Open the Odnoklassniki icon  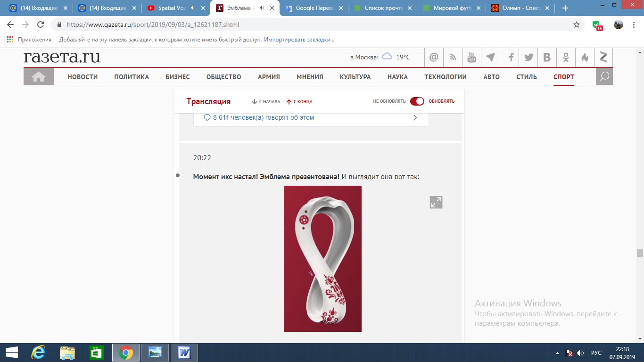(566, 58)
